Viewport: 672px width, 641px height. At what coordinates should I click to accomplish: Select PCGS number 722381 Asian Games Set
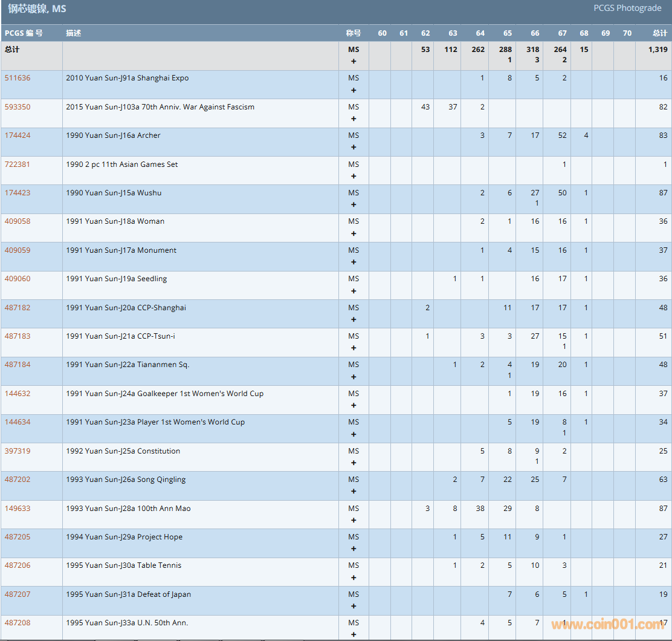[18, 164]
